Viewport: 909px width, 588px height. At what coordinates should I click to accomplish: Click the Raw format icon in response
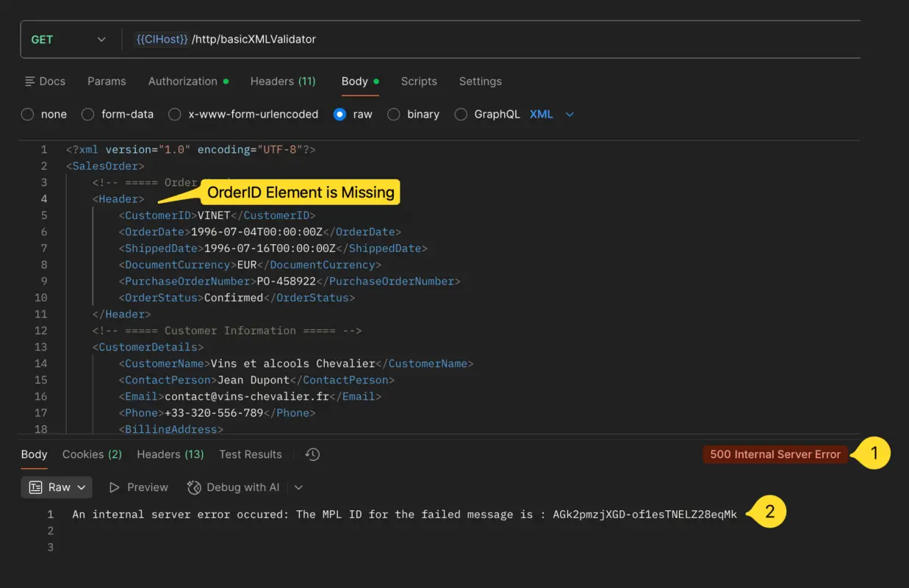point(35,487)
